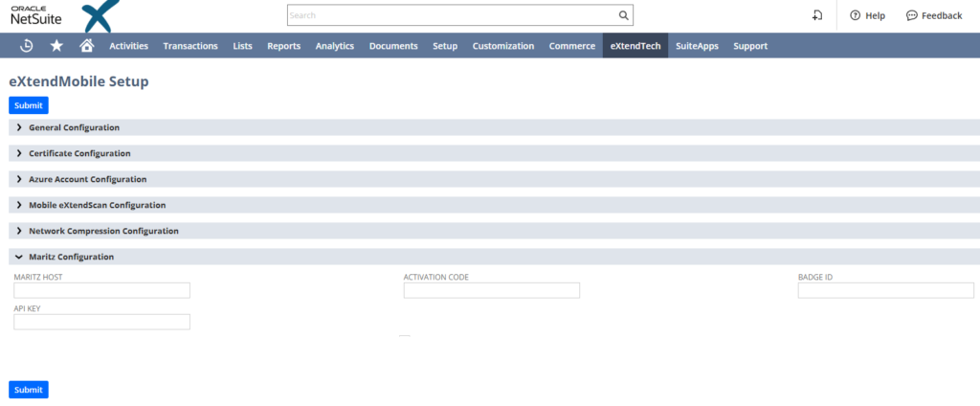The width and height of the screenshot is (980, 406).
Task: Open the SuiteApps menu
Action: [x=697, y=46]
